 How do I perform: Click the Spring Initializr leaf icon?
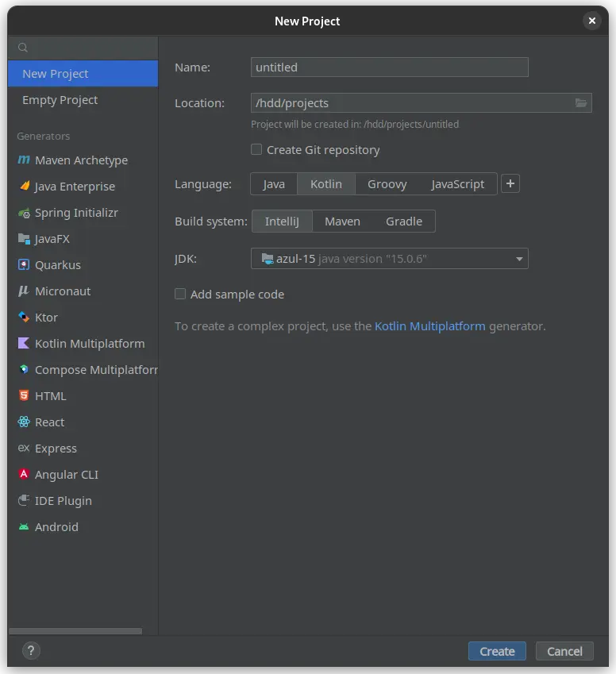pos(24,213)
